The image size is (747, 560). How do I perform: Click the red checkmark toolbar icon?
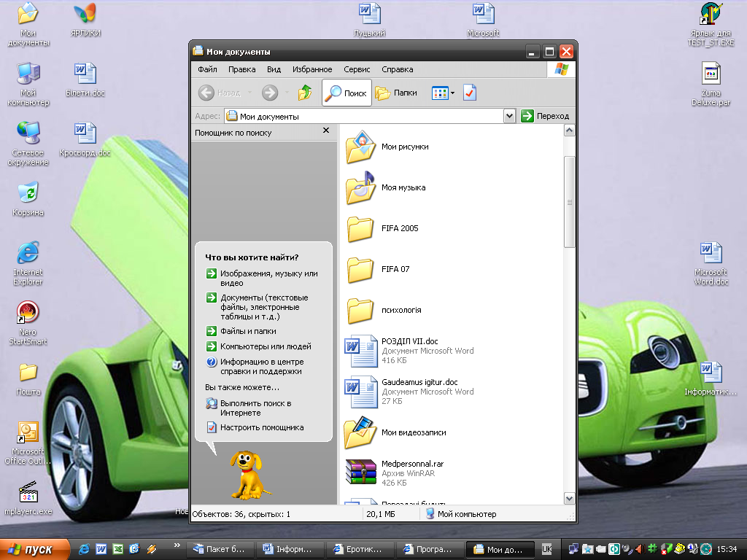(470, 93)
